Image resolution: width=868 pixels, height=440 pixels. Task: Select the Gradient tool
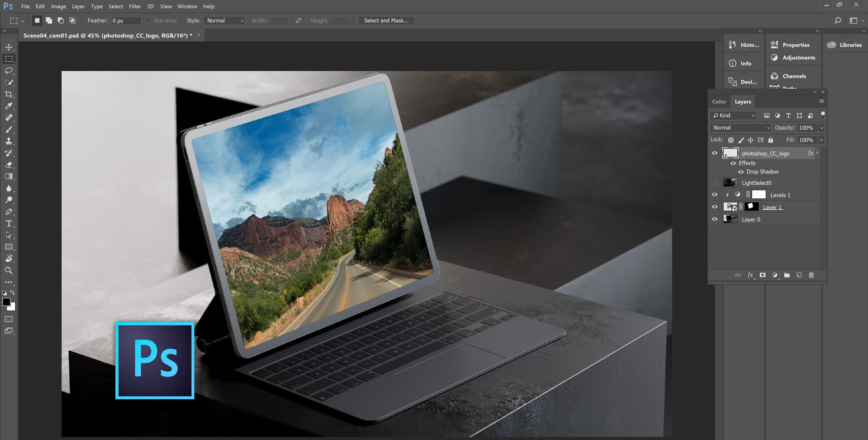pos(9,176)
